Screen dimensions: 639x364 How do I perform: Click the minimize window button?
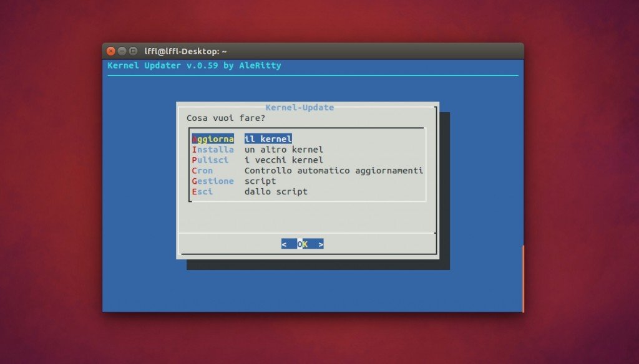[x=121, y=51]
